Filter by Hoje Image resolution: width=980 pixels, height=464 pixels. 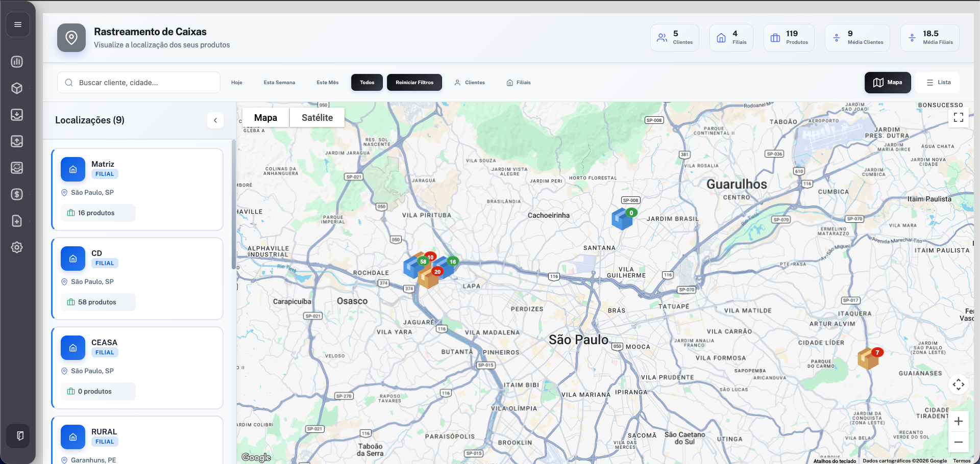pos(237,83)
